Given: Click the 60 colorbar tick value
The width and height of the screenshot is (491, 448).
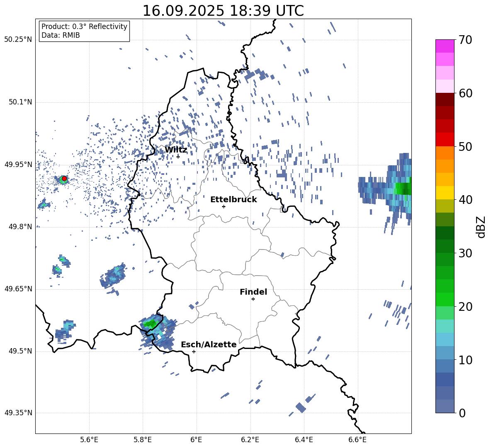Looking at the screenshot, I should [x=465, y=93].
